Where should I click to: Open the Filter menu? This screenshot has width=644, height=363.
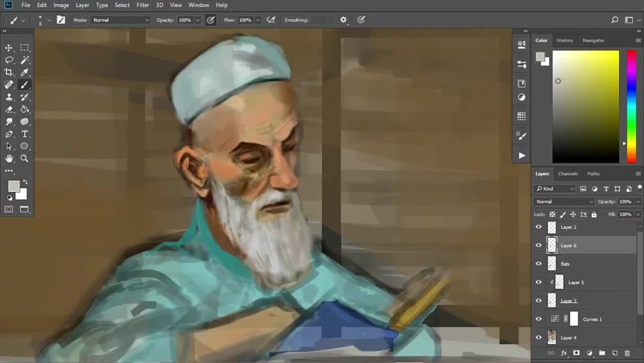tap(142, 5)
